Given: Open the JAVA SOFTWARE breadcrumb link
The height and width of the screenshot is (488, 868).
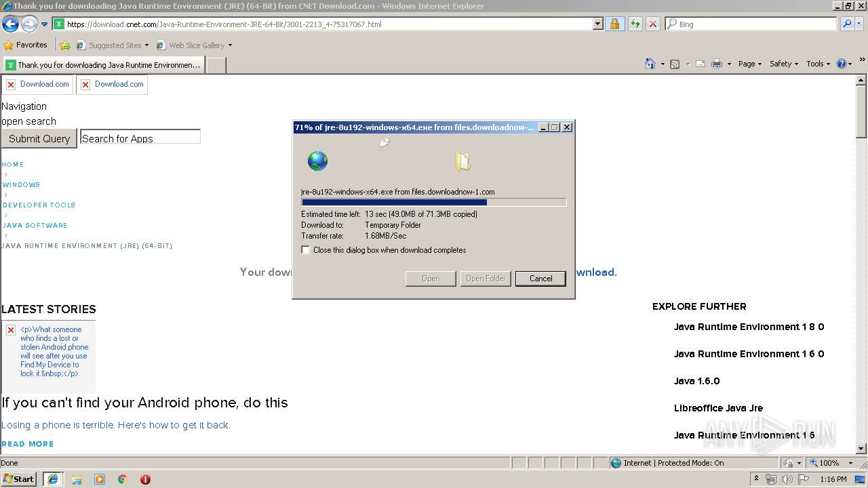Looking at the screenshot, I should click(35, 226).
